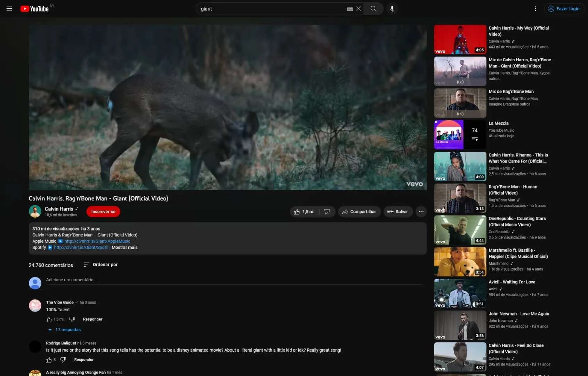Open more actions ellipsis under video
This screenshot has width=588, height=376.
click(x=421, y=212)
